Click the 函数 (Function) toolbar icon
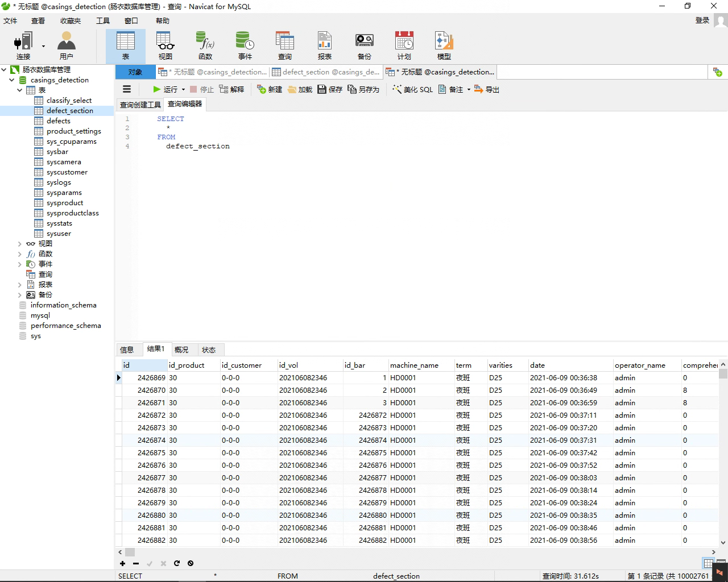The height and width of the screenshot is (582, 728). (205, 46)
